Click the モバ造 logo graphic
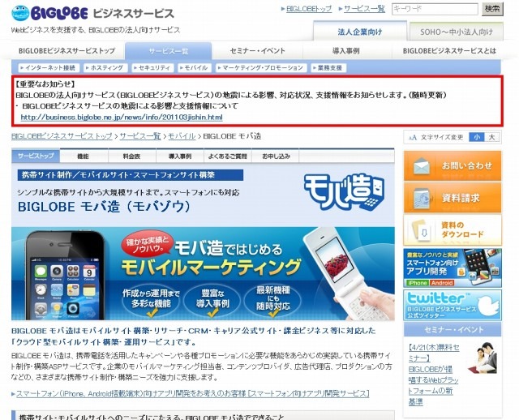519x420 pixels. tap(344, 192)
